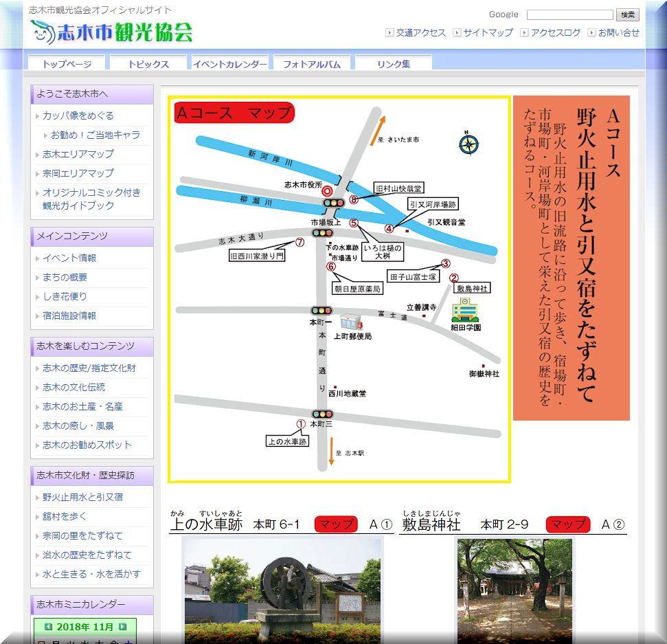Open イベント情報 sidebar link
Screen dimensions: 667x644
(69, 258)
